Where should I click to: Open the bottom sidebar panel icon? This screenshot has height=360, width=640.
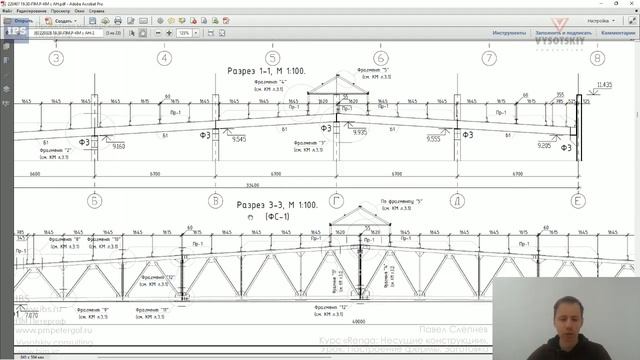[6, 103]
